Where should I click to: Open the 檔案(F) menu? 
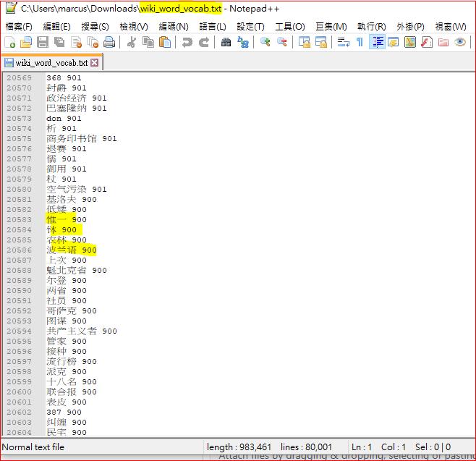(x=19, y=27)
